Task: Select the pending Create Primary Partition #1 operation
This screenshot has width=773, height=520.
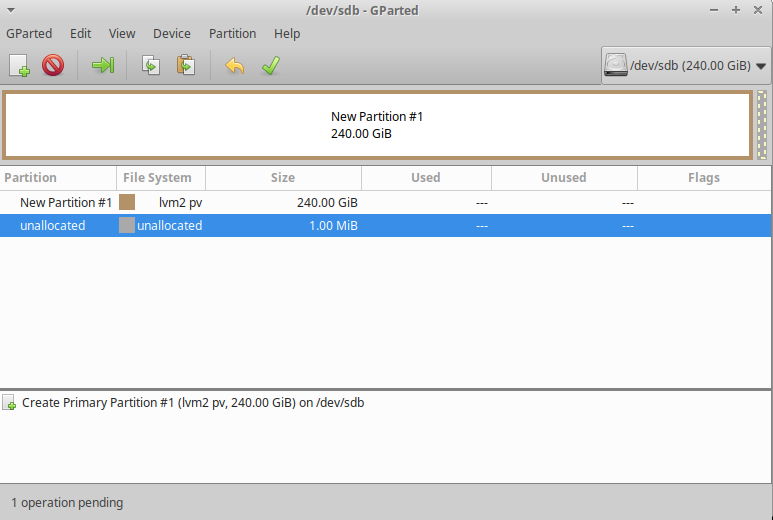Action: pyautogui.click(x=193, y=403)
